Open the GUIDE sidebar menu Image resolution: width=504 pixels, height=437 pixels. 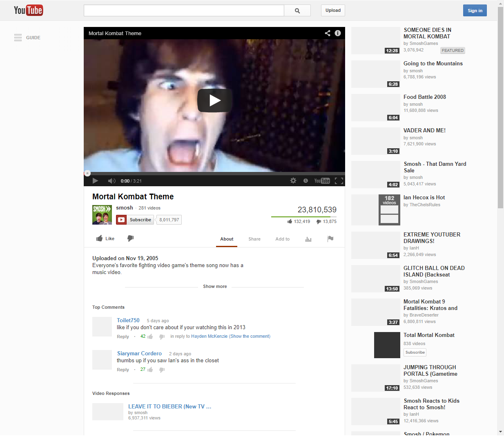pos(27,38)
